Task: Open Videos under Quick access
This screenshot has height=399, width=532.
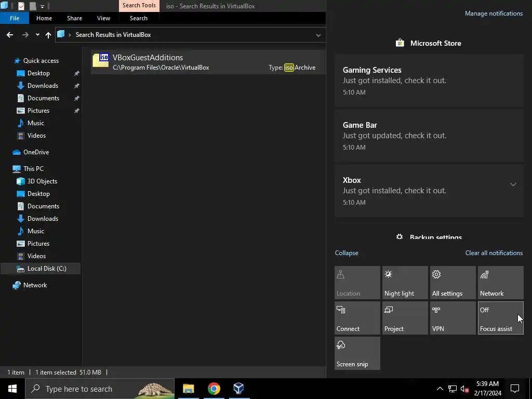Action: click(36, 136)
